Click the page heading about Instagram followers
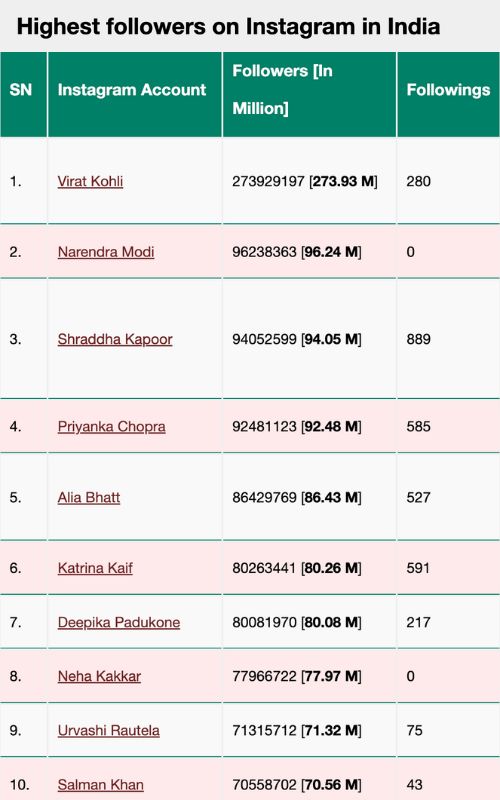The height and width of the screenshot is (800, 500). tap(228, 27)
